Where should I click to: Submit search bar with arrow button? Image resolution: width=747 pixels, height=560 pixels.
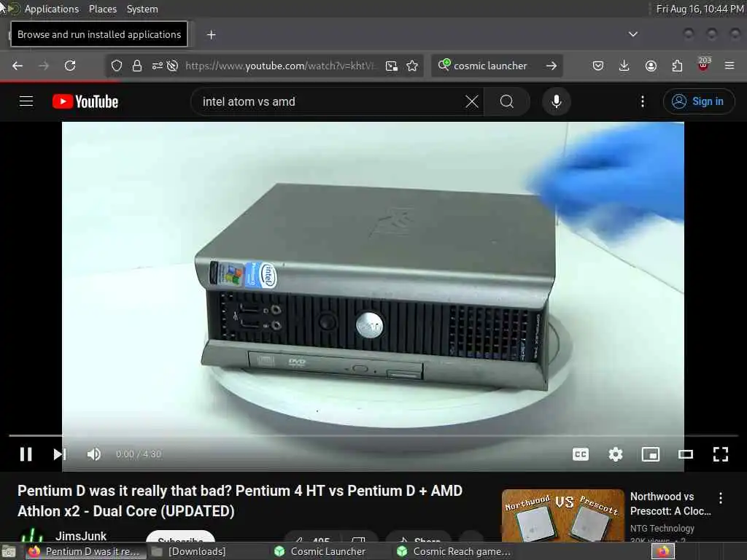[551, 66]
